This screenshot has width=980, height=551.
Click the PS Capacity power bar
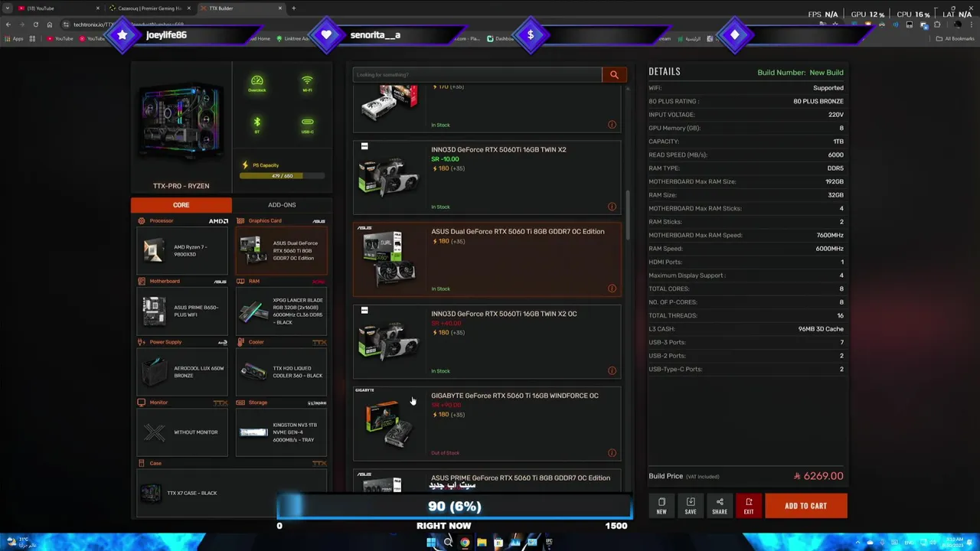pos(282,176)
